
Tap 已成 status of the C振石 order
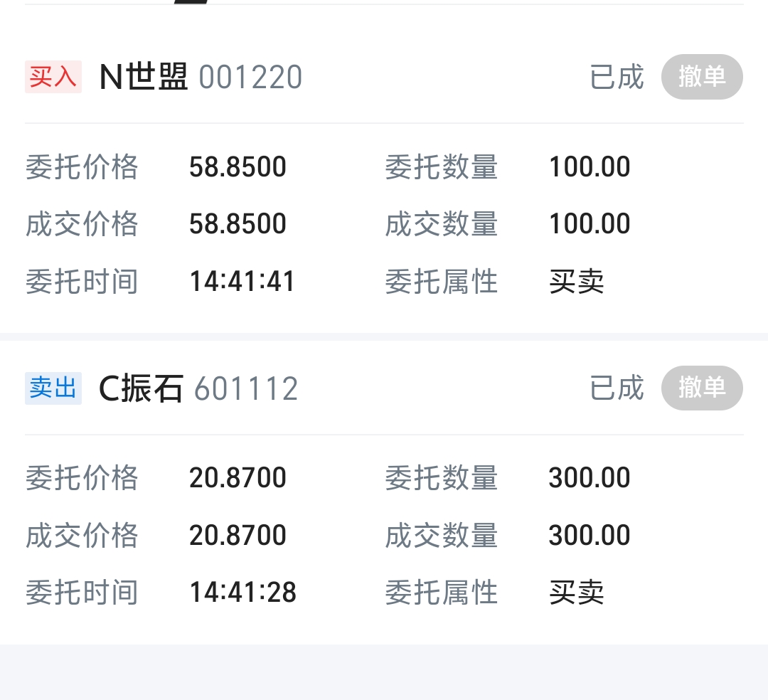coord(617,388)
